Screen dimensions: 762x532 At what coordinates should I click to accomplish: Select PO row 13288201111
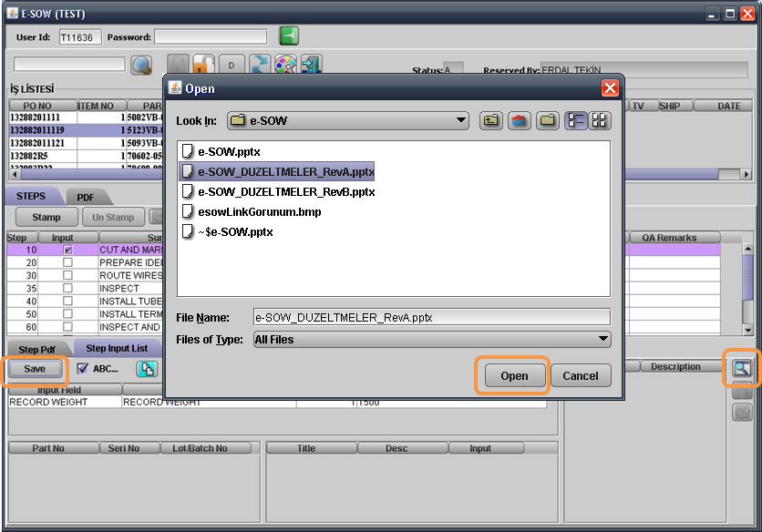(86, 118)
